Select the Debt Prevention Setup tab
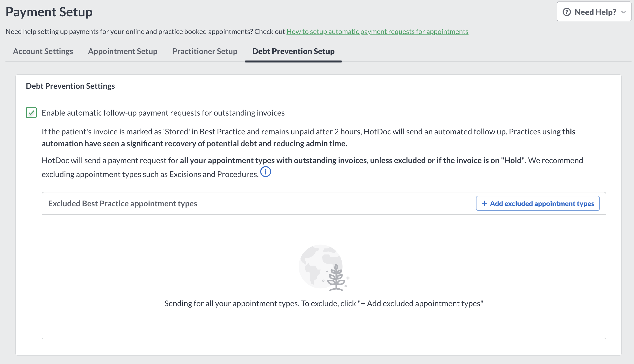The image size is (634, 364). pos(293,51)
